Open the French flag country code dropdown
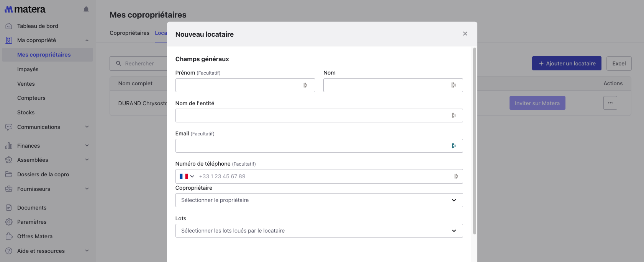This screenshot has height=262, width=644. (x=187, y=176)
